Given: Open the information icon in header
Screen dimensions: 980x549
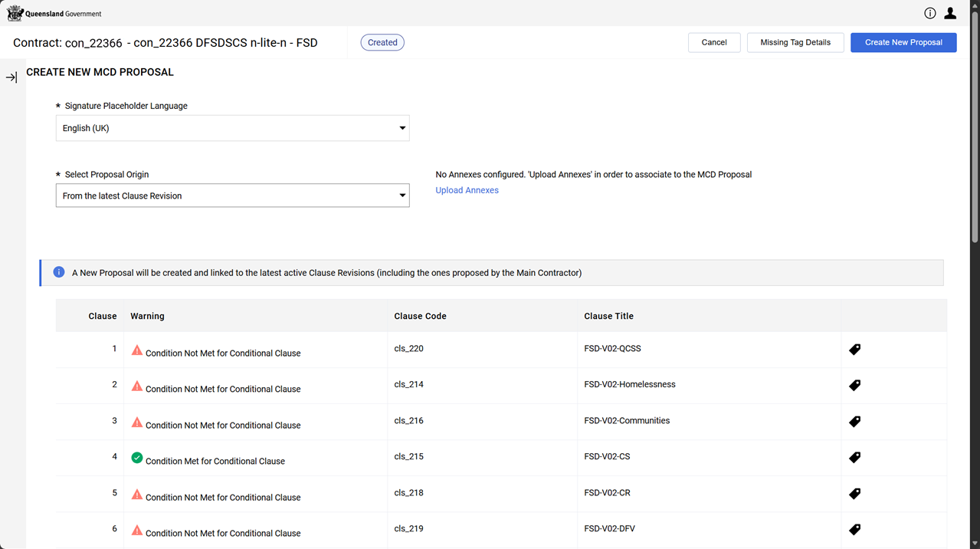Looking at the screenshot, I should [929, 13].
